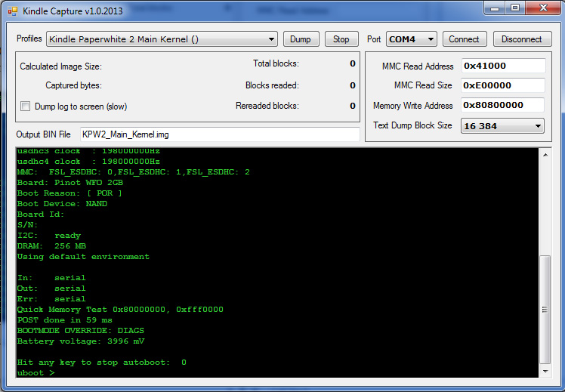Viewport: 565px width, 392px height.
Task: Click the 'usdhc4 clock' line
Action: coord(88,162)
